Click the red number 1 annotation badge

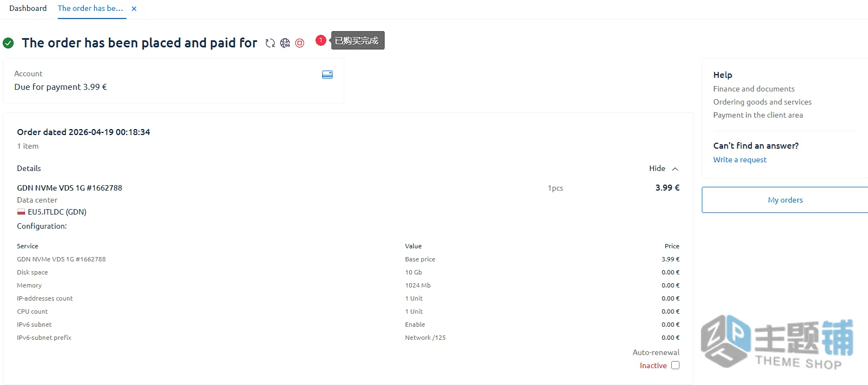coord(321,40)
